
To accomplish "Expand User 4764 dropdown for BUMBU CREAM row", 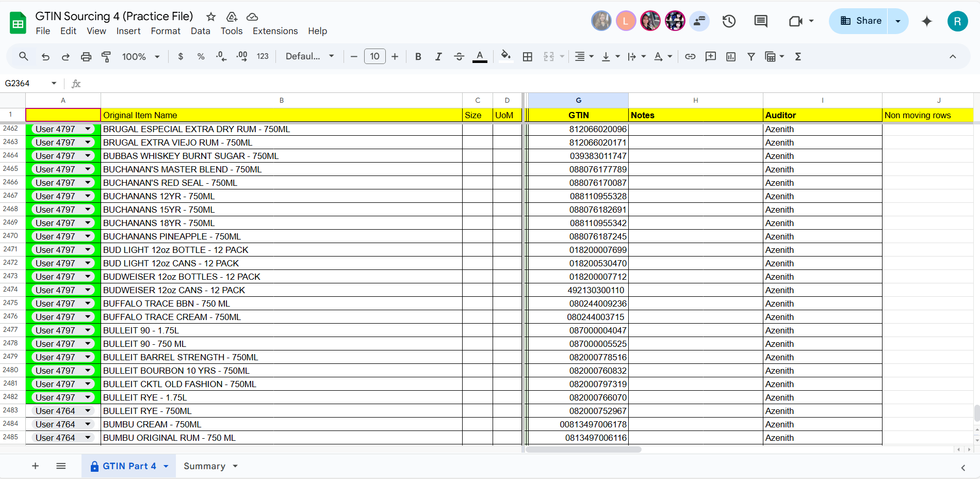I will (x=88, y=424).
